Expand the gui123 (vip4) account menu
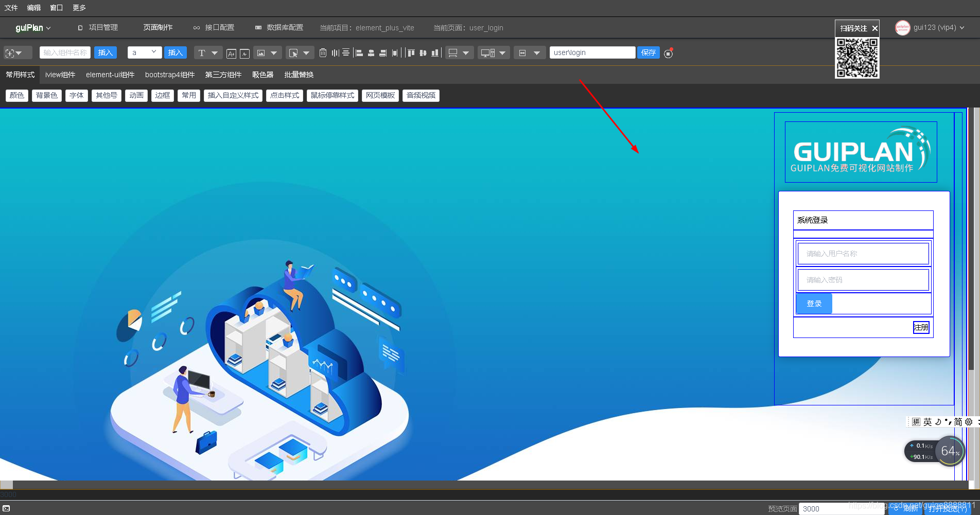 pyautogui.click(x=939, y=28)
